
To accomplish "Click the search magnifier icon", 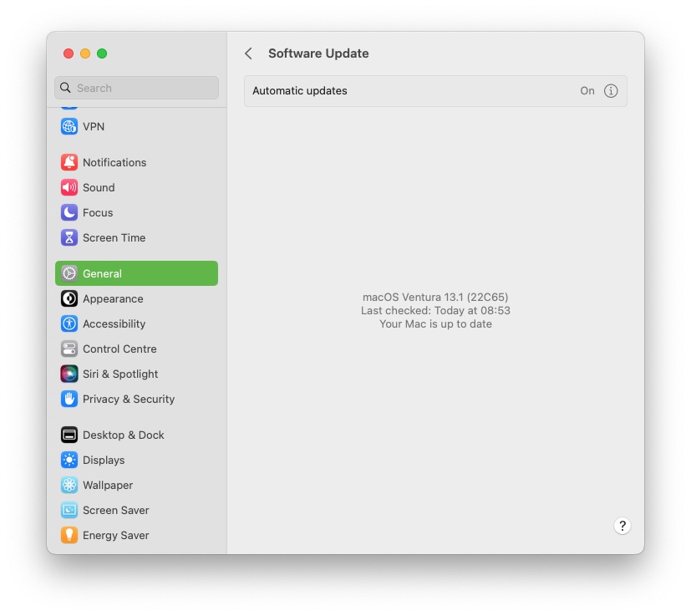I will pyautogui.click(x=65, y=88).
